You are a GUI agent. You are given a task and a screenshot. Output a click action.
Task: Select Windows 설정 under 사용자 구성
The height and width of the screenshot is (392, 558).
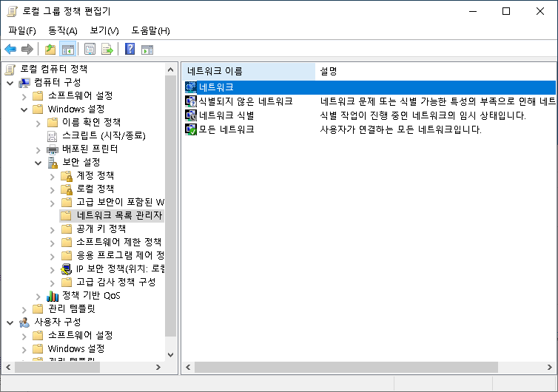(x=76, y=348)
